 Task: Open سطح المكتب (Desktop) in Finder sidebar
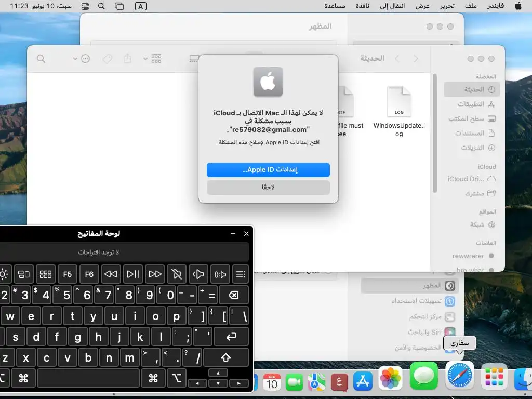point(472,118)
